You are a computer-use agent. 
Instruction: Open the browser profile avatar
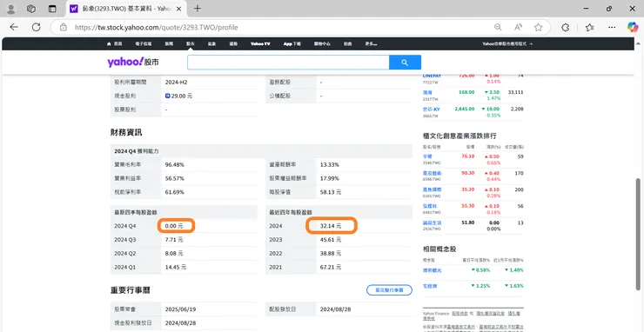pyautogui.click(x=11, y=9)
